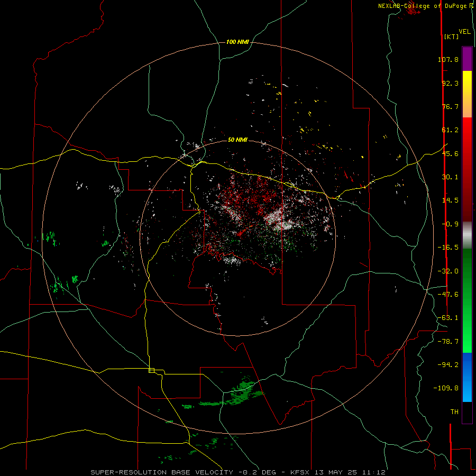Select the -32.0 legend value
Screen dimensions: 476x476
point(448,271)
